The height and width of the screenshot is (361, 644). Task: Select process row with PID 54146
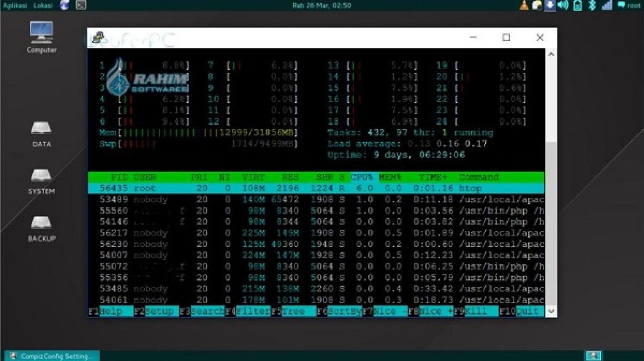[x=316, y=222]
